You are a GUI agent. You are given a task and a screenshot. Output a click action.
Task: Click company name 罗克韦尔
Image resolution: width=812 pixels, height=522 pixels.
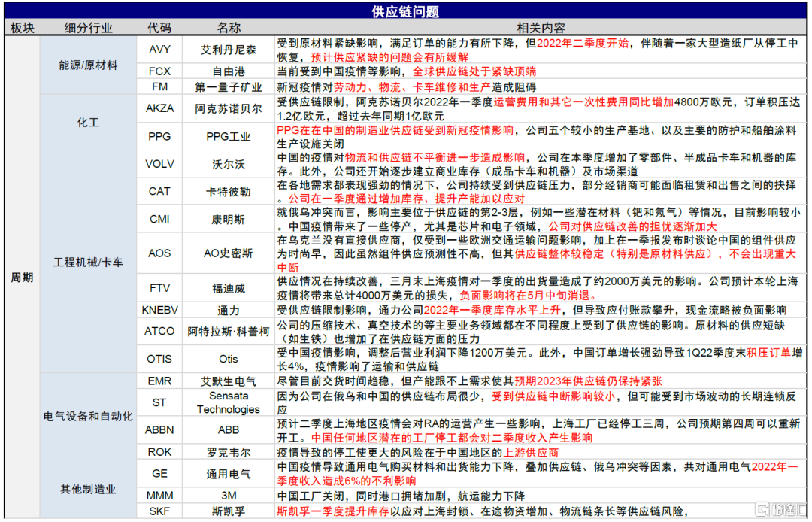[229, 453]
